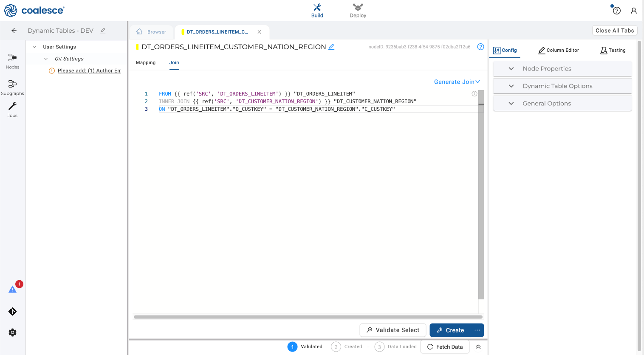This screenshot has width=644, height=355.
Task: Switch to the Column Editor tab
Action: coord(558,50)
